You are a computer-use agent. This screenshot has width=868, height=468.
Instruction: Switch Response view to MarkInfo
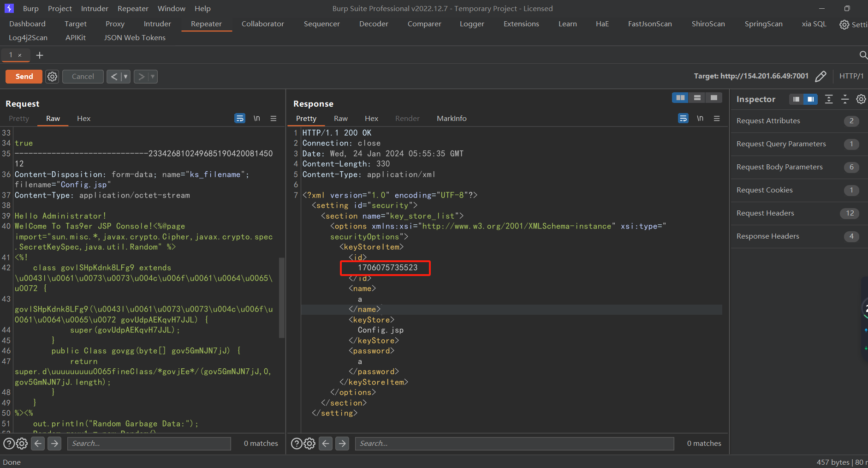click(452, 119)
